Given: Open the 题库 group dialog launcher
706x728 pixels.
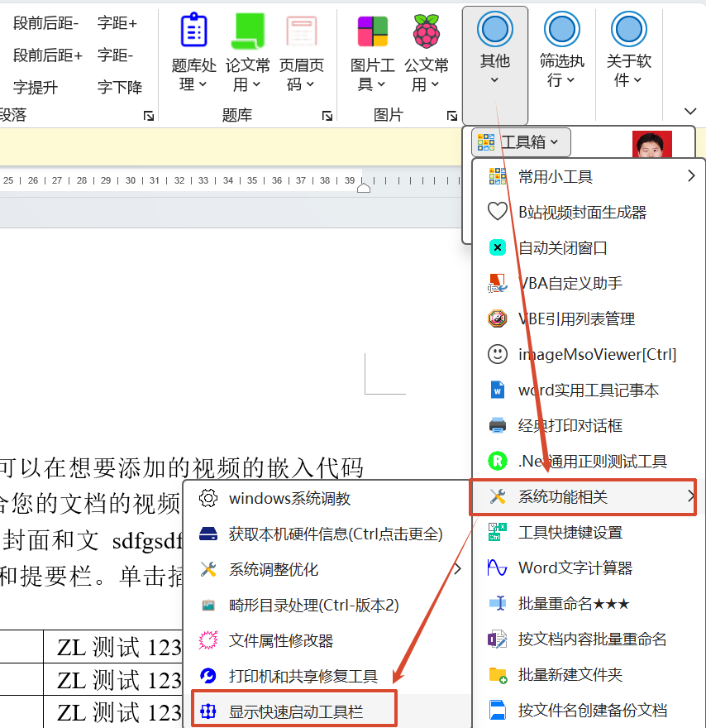Looking at the screenshot, I should coord(327,116).
